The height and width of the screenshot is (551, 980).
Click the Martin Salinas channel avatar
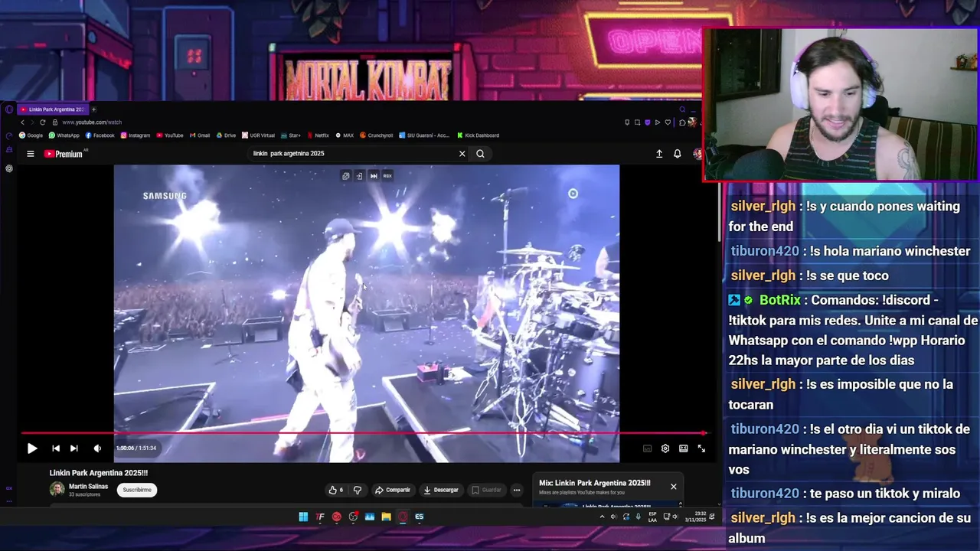(x=57, y=489)
